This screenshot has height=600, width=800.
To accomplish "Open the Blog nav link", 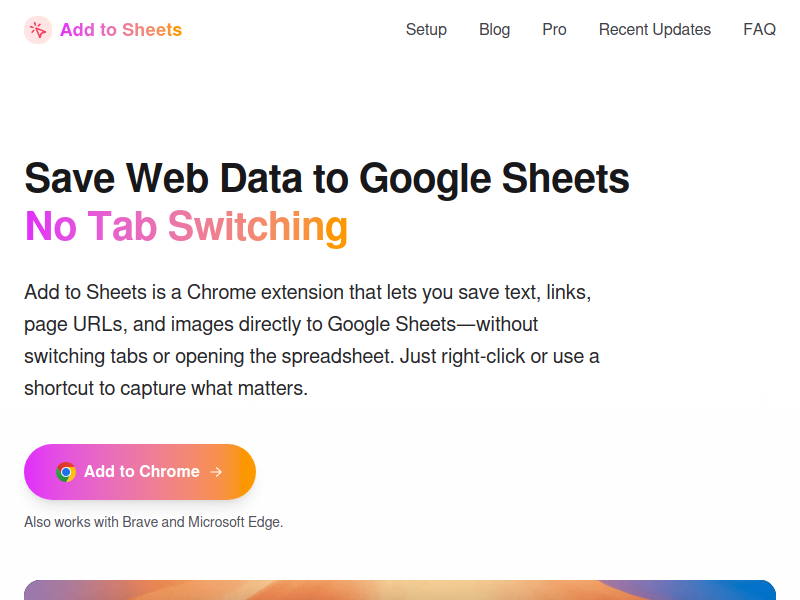I will click(x=494, y=30).
